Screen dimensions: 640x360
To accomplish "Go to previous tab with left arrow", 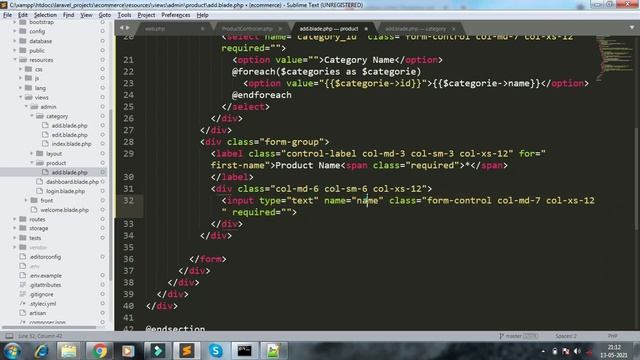I will 122,28.
